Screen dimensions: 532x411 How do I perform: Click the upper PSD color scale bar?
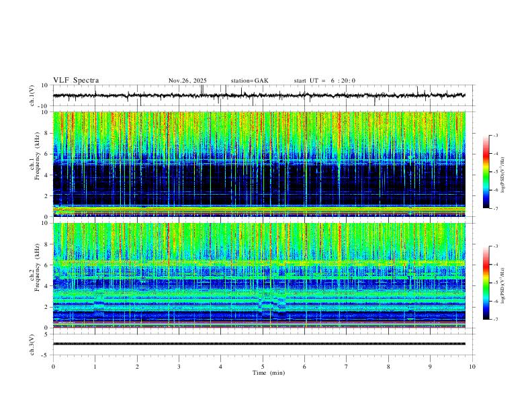tap(486, 172)
